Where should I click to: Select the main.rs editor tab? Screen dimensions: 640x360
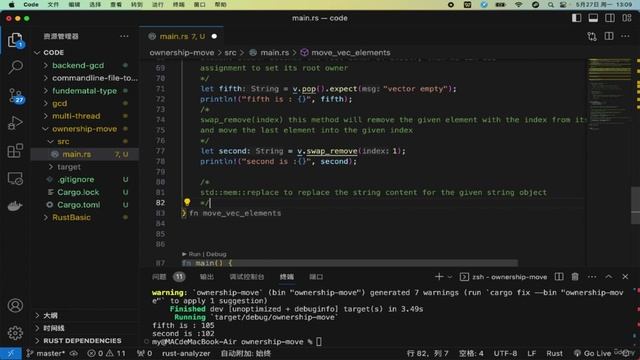pos(182,36)
